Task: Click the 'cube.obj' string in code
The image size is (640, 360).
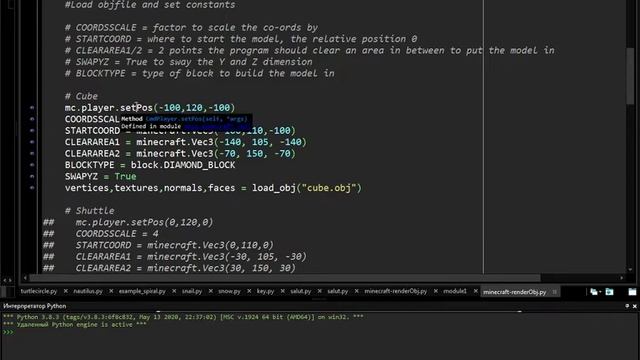Action: click(x=329, y=188)
